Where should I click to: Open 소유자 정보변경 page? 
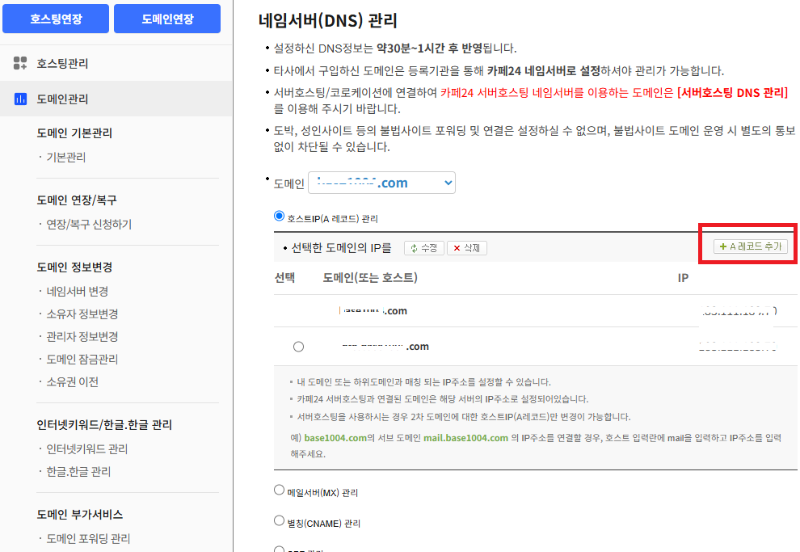(x=82, y=314)
